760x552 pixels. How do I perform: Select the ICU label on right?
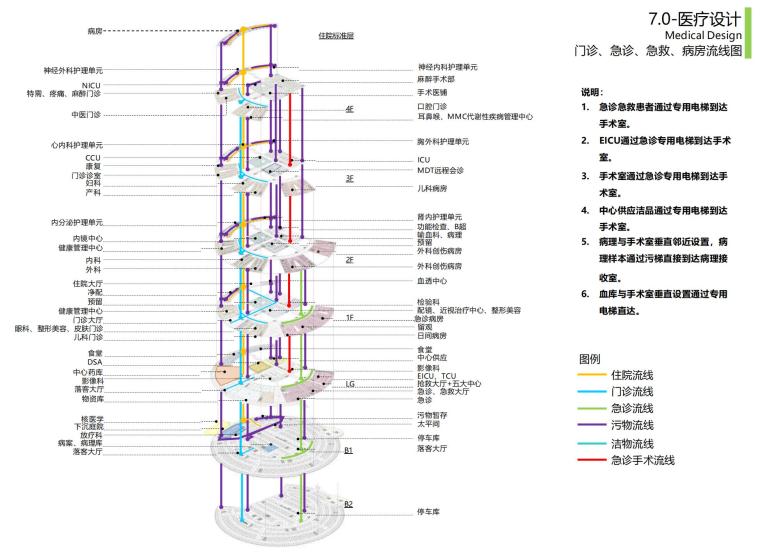(x=423, y=160)
